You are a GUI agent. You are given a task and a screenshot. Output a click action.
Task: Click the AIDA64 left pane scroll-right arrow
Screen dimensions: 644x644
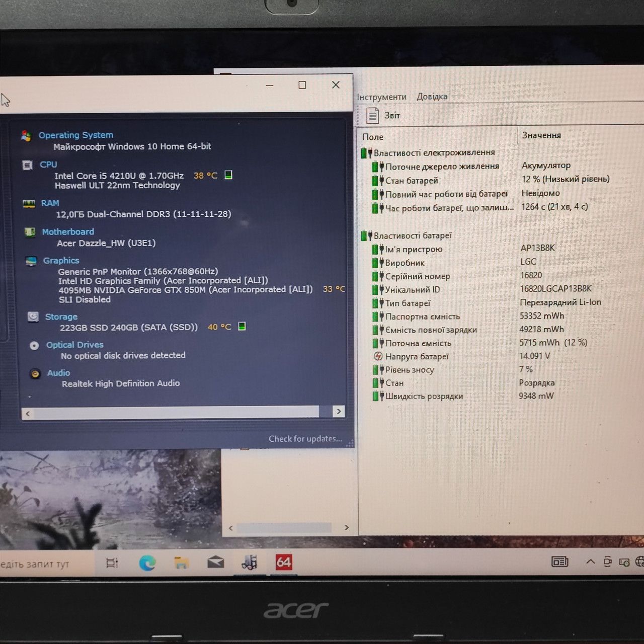tap(346, 528)
